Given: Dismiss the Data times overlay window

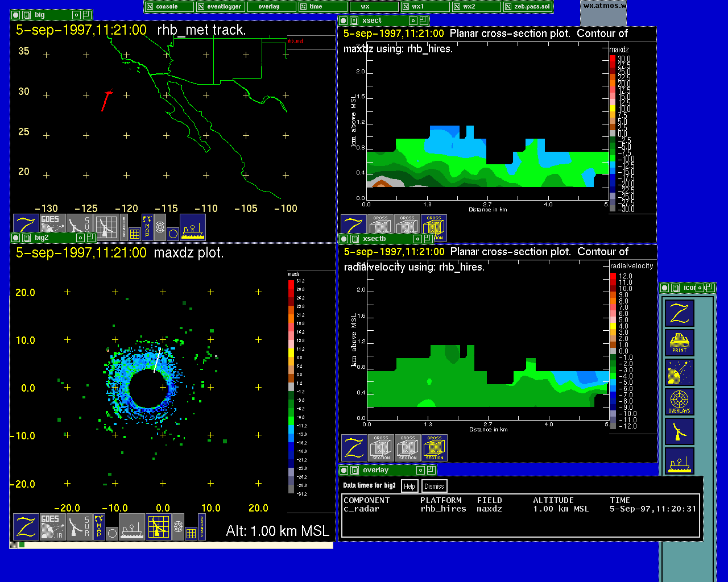Looking at the screenshot, I should coord(434,486).
